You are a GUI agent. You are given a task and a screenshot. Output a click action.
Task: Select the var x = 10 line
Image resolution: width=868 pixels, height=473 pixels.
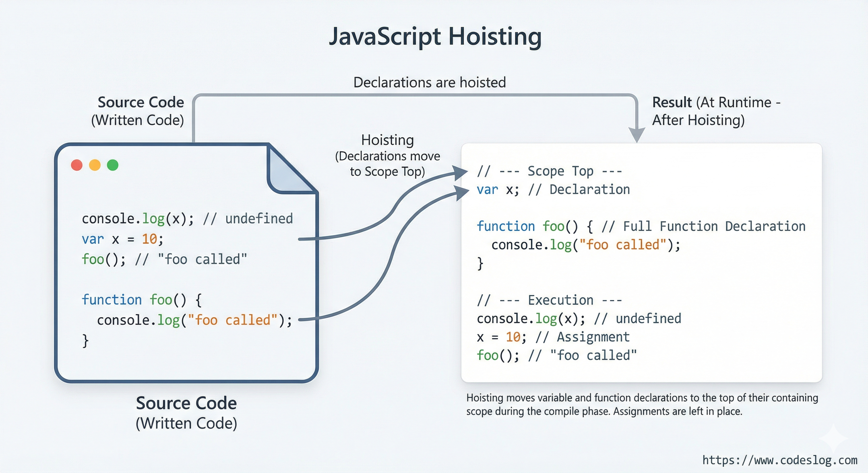(x=121, y=239)
